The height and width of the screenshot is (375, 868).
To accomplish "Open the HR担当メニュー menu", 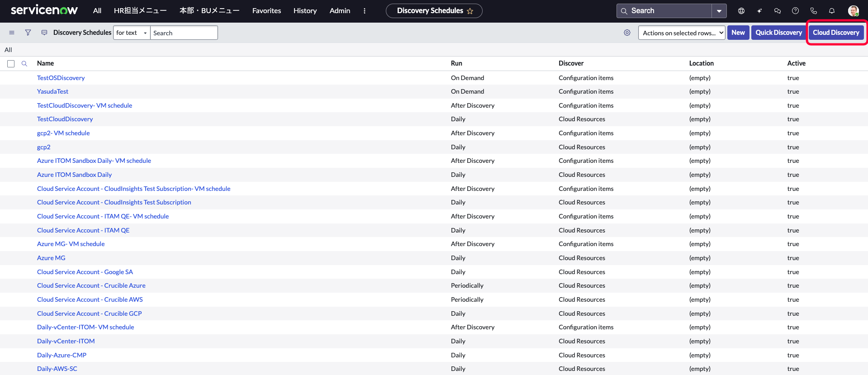I will click(140, 11).
